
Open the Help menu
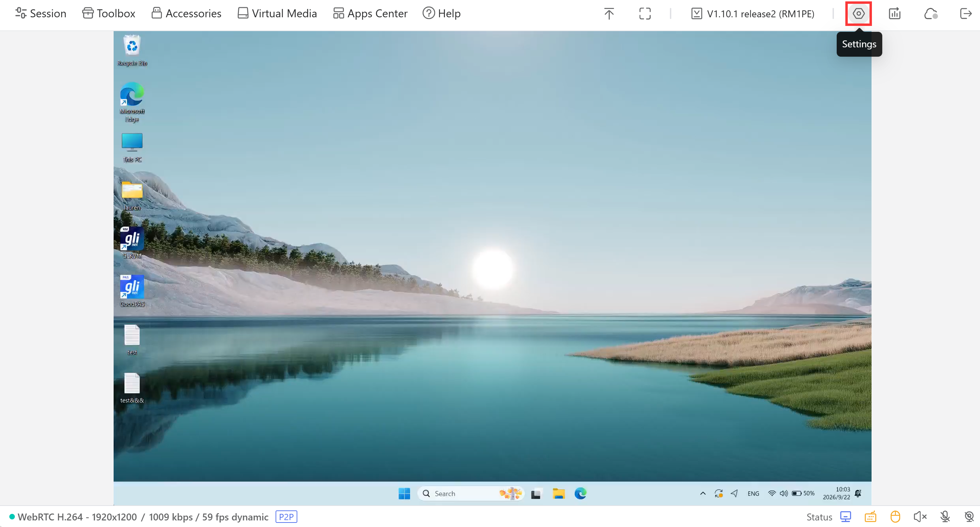tap(442, 13)
